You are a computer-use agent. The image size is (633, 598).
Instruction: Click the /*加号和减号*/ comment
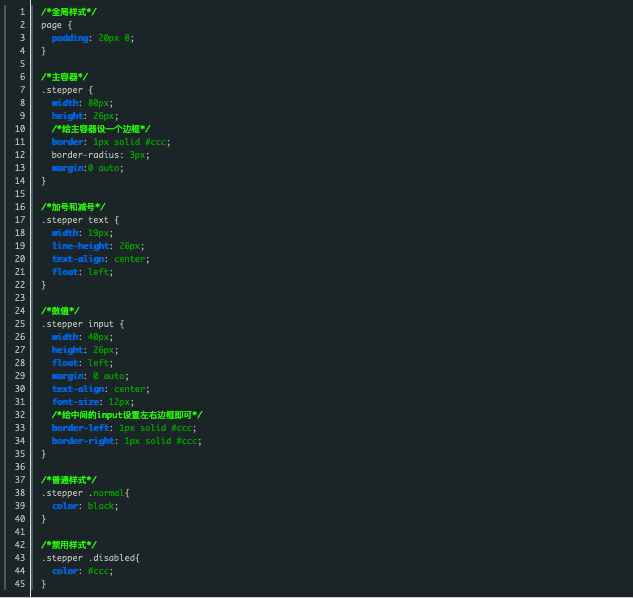click(73, 206)
